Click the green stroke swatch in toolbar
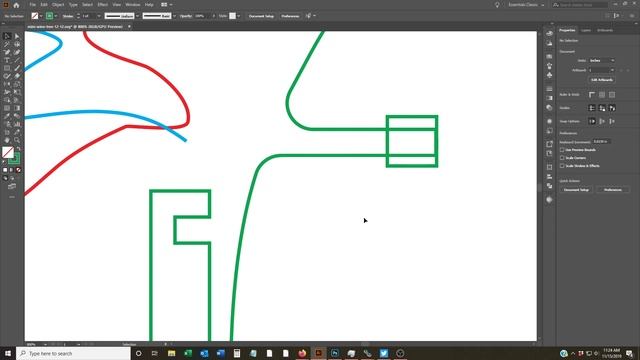The width and height of the screenshot is (640, 360). pos(15,159)
